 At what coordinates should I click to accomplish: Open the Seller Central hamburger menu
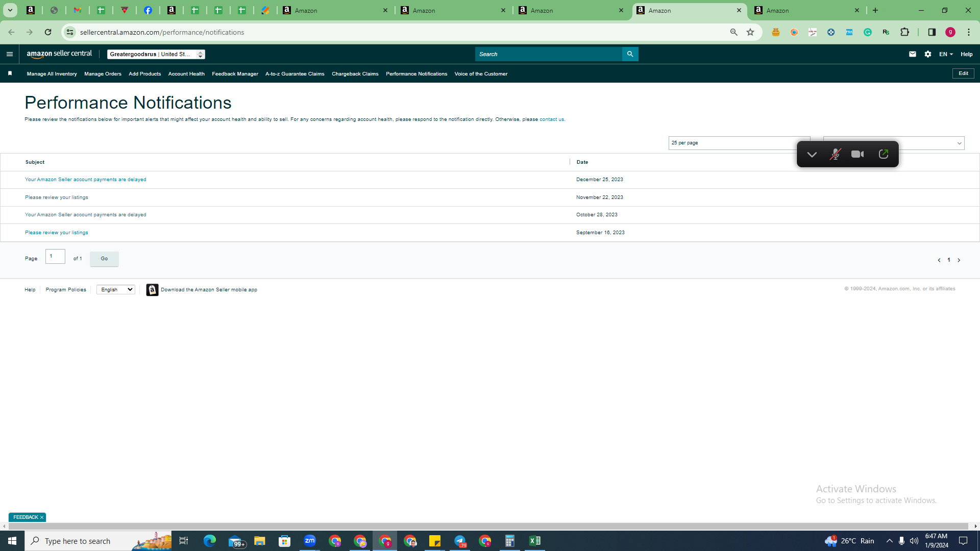(10, 54)
